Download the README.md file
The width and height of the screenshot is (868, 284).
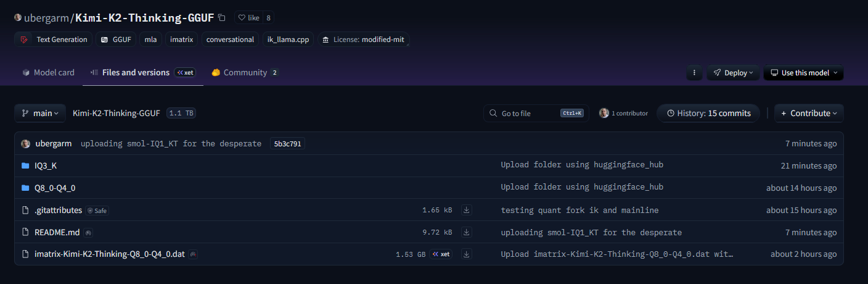[x=467, y=232]
